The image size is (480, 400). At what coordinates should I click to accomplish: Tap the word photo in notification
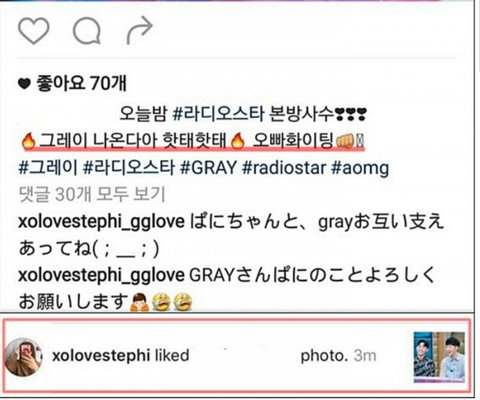324,356
